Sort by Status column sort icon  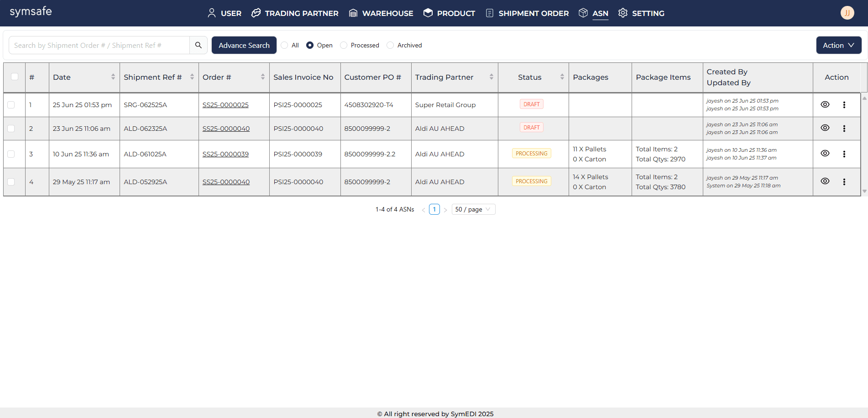562,77
